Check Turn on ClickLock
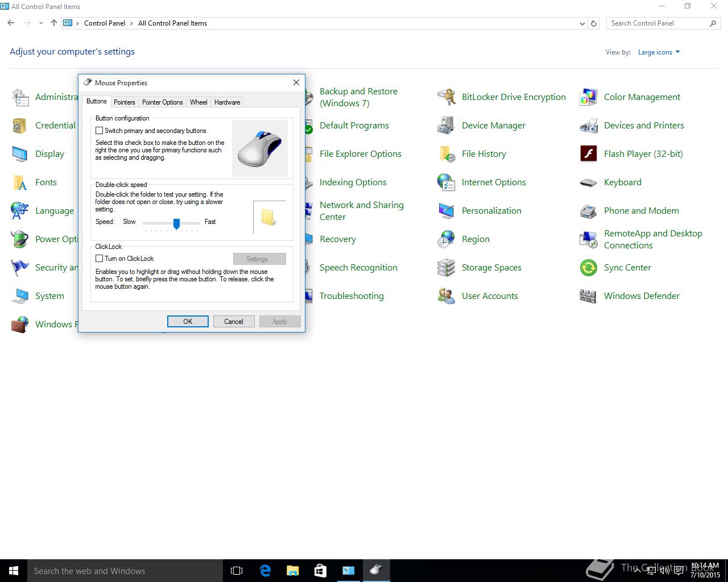 click(x=99, y=259)
